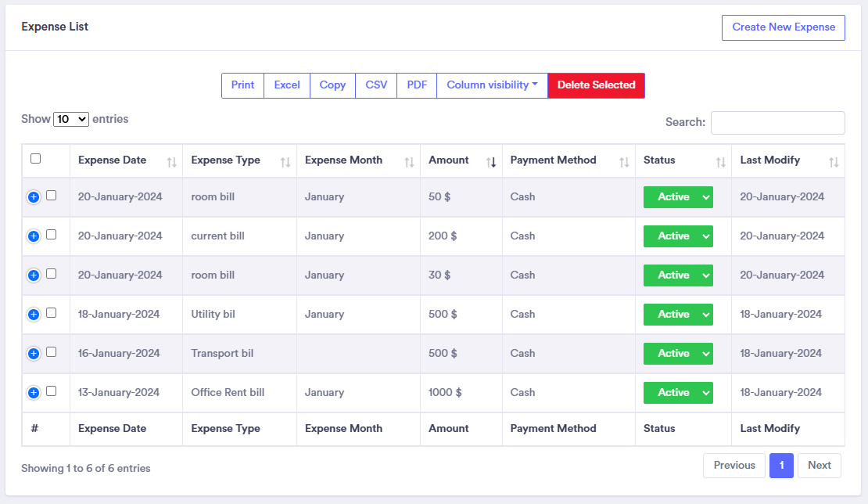
Task: Open Active status dropdown for Office Rent bill
Action: (677, 393)
